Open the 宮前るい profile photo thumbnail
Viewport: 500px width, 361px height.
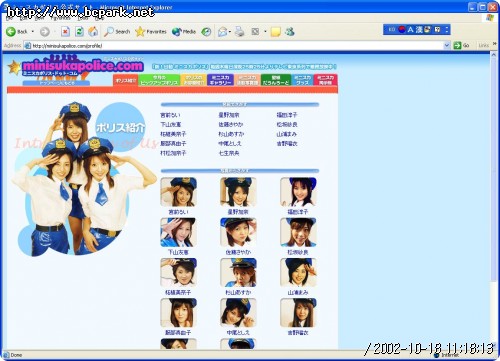click(x=178, y=192)
